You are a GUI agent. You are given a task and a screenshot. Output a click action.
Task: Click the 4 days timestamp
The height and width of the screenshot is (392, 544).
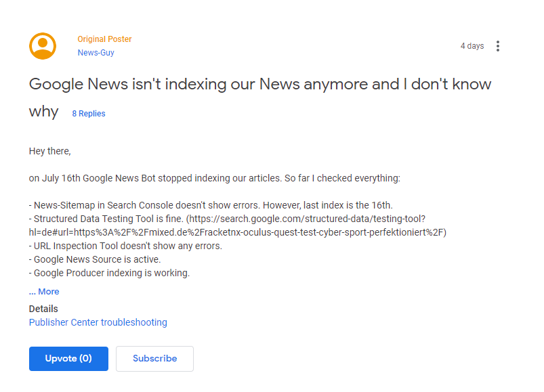472,45
